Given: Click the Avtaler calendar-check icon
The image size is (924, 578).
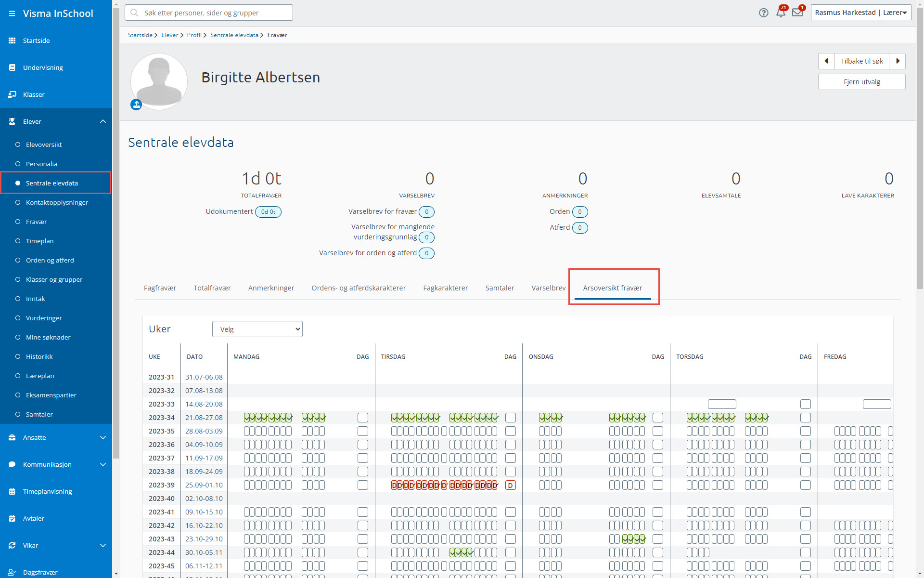Looking at the screenshot, I should pos(12,518).
